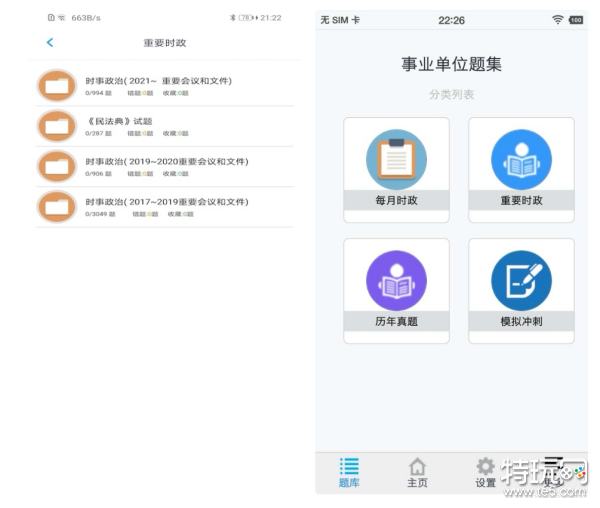The width and height of the screenshot is (600, 508).
Task: Open the 模拟冲刺 pencil icon
Action: [521, 280]
